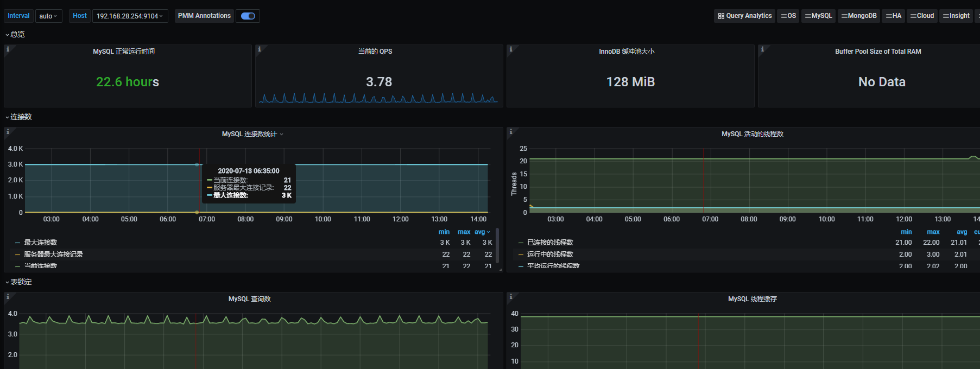Open the Host 192.168.28.254:9104 dropdown
The width and height of the screenshot is (980, 369).
130,16
